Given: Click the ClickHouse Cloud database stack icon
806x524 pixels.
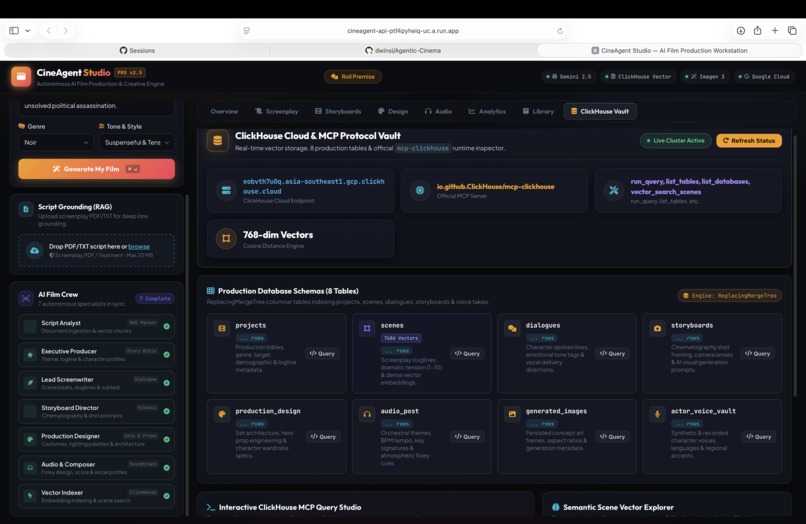Looking at the screenshot, I should click(x=217, y=141).
